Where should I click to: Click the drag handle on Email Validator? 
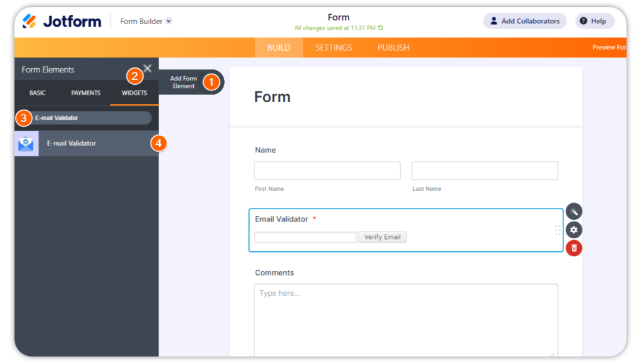[558, 230]
